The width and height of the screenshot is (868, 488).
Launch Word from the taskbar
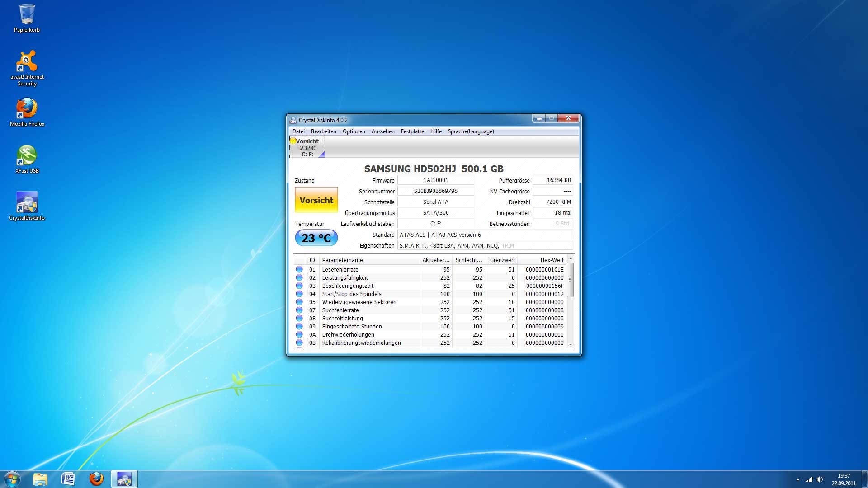point(68,479)
